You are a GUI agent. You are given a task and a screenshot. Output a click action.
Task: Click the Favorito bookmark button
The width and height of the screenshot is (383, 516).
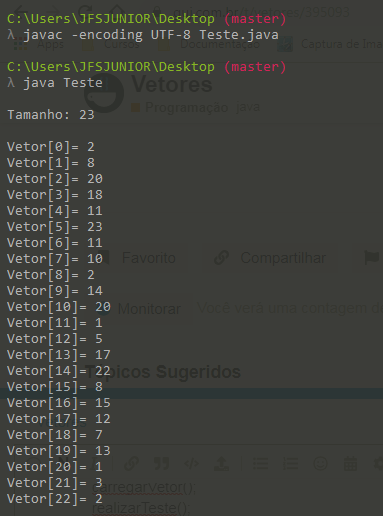pyautogui.click(x=142, y=258)
